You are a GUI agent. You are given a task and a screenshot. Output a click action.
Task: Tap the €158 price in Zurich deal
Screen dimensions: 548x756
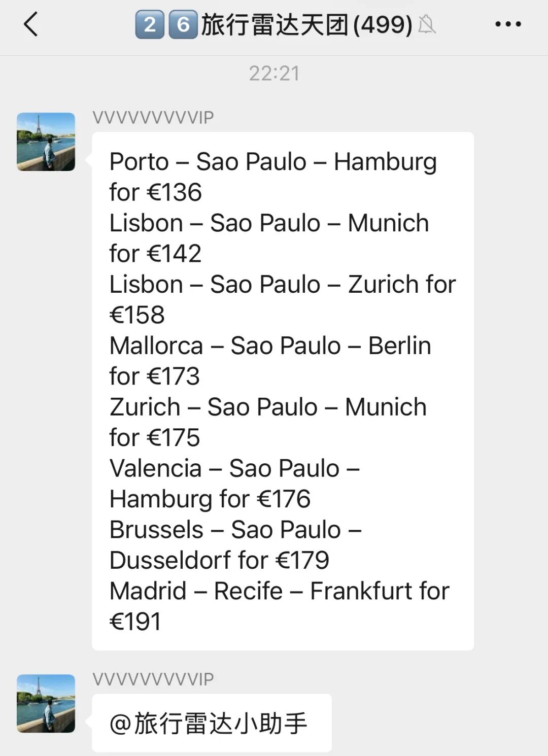(x=137, y=315)
